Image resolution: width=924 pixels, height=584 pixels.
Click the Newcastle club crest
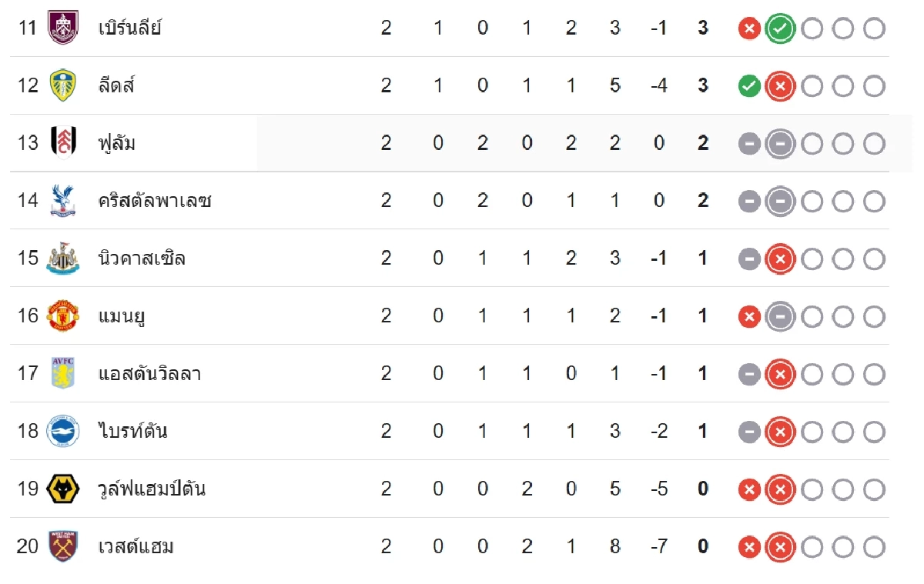(x=62, y=259)
